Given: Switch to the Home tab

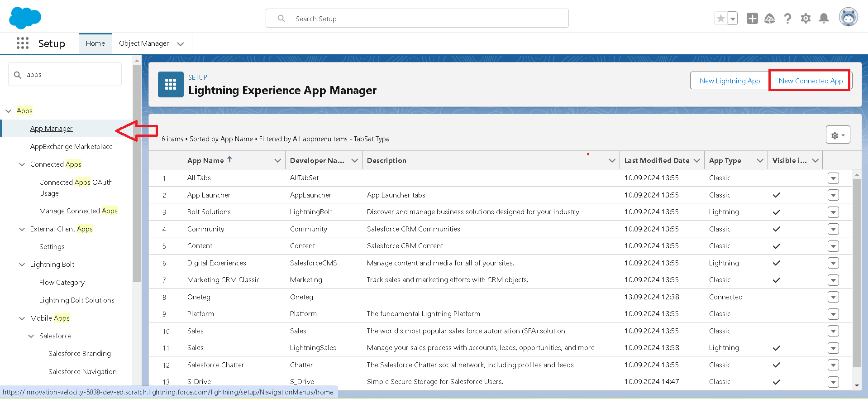Looking at the screenshot, I should point(95,43).
